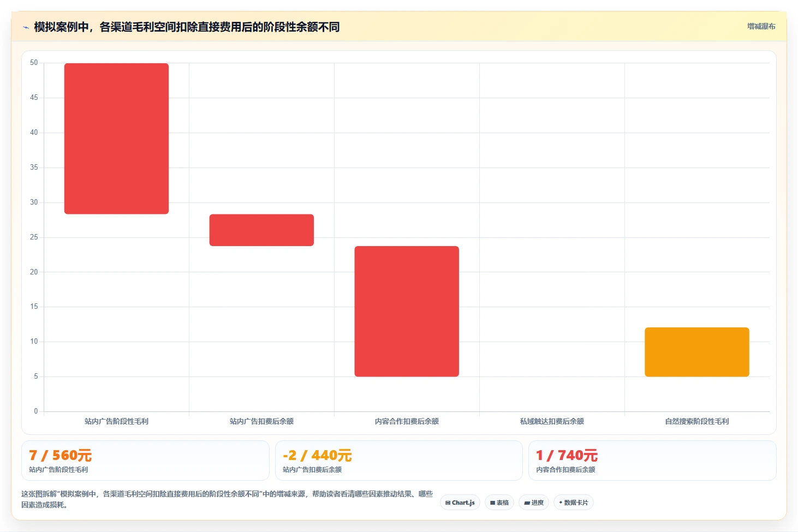Select the 进度 tag chip
The height and width of the screenshot is (532, 798).
pos(534,503)
